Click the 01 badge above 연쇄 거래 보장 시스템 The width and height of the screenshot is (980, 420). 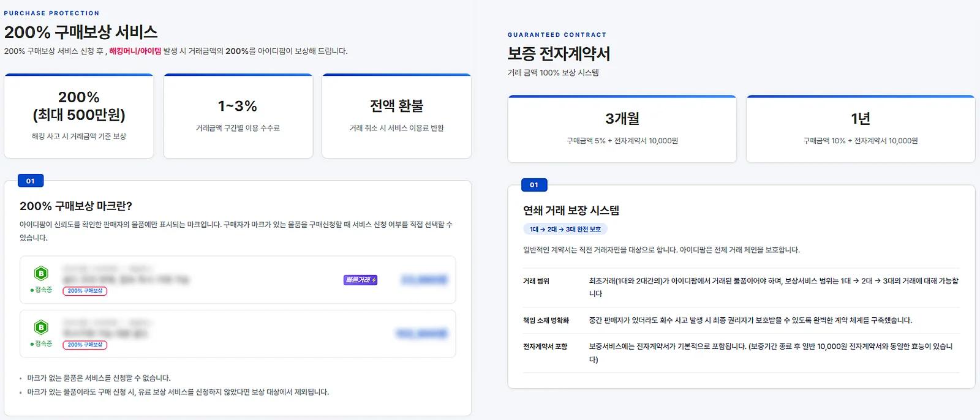pyautogui.click(x=534, y=184)
